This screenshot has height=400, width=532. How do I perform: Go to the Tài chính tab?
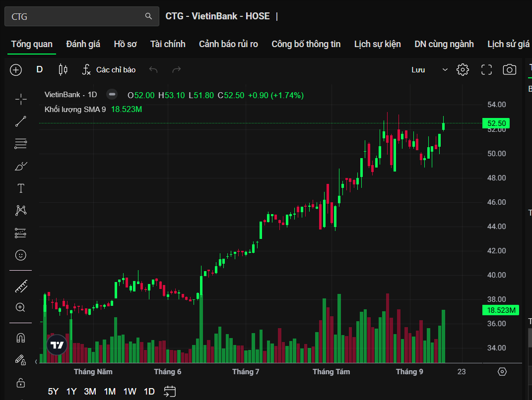click(168, 44)
